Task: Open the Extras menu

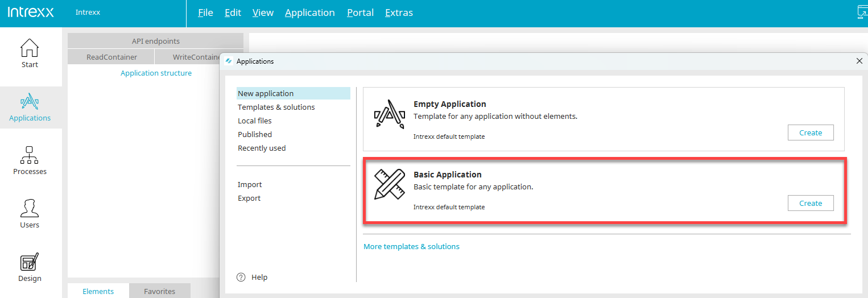Action: tap(399, 13)
